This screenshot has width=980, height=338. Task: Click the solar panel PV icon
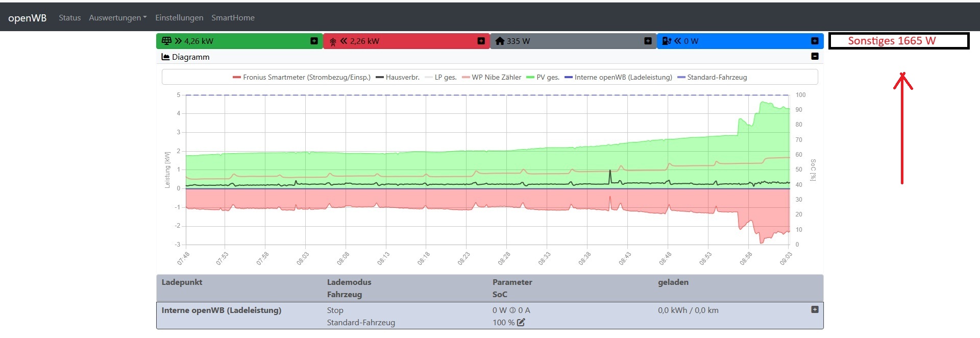pyautogui.click(x=166, y=41)
